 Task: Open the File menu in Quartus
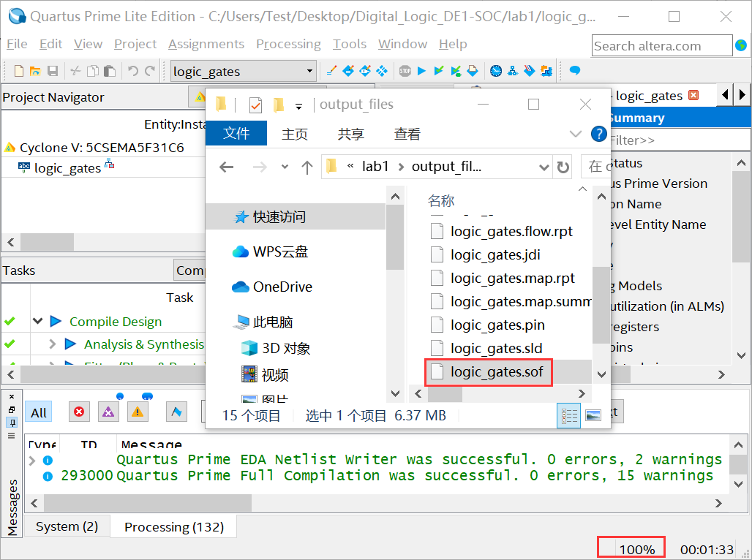(x=17, y=44)
